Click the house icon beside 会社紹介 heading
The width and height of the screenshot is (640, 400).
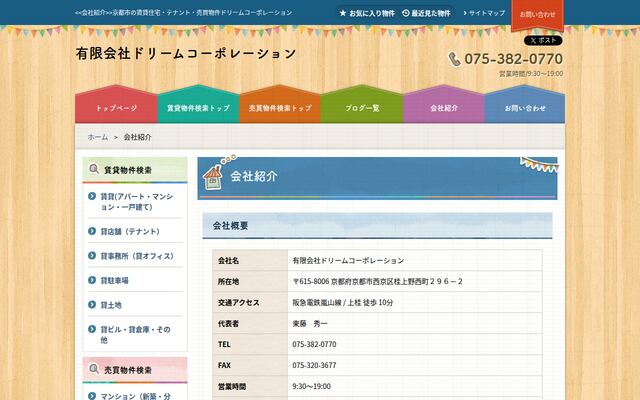point(213,177)
